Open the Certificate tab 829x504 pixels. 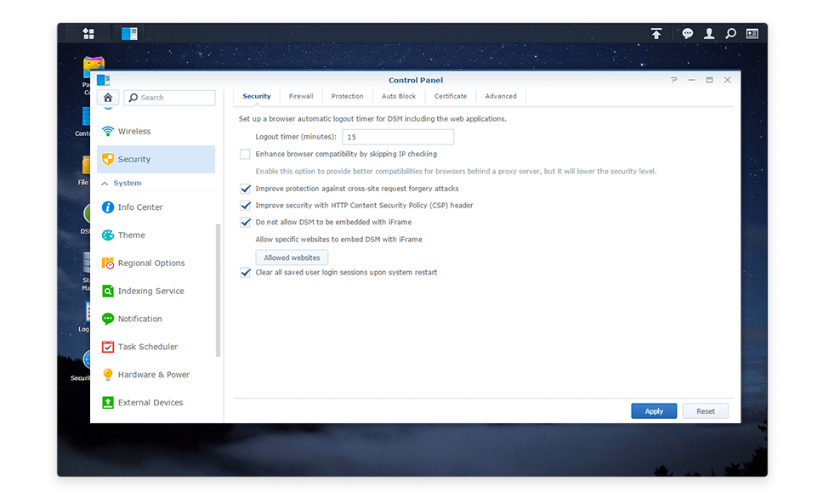coord(451,96)
